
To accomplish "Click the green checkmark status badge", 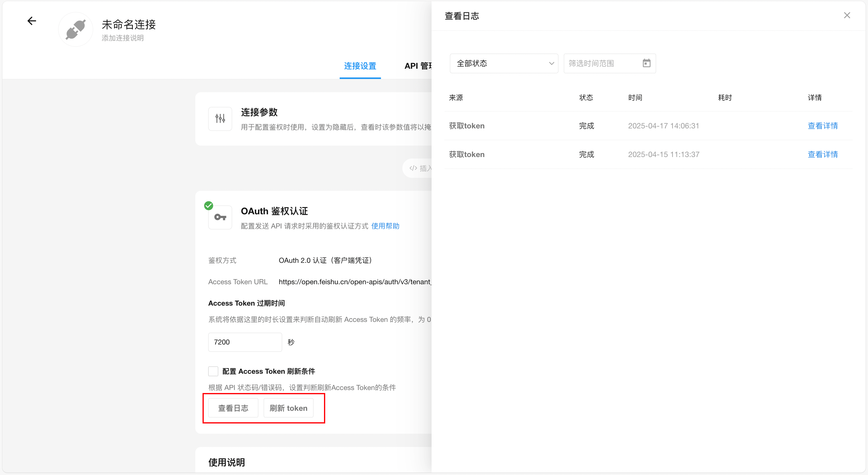I will click(x=209, y=206).
